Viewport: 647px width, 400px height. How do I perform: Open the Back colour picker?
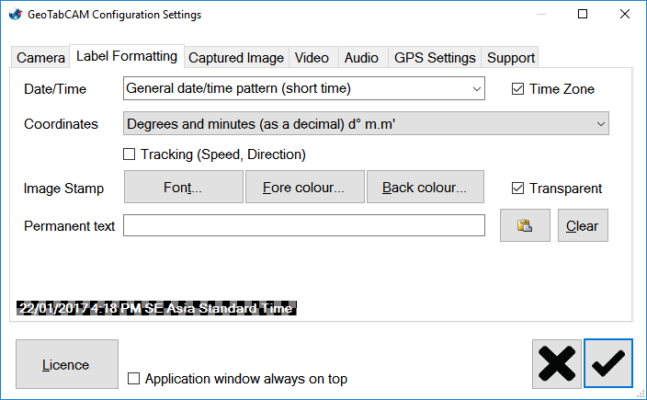click(x=425, y=188)
